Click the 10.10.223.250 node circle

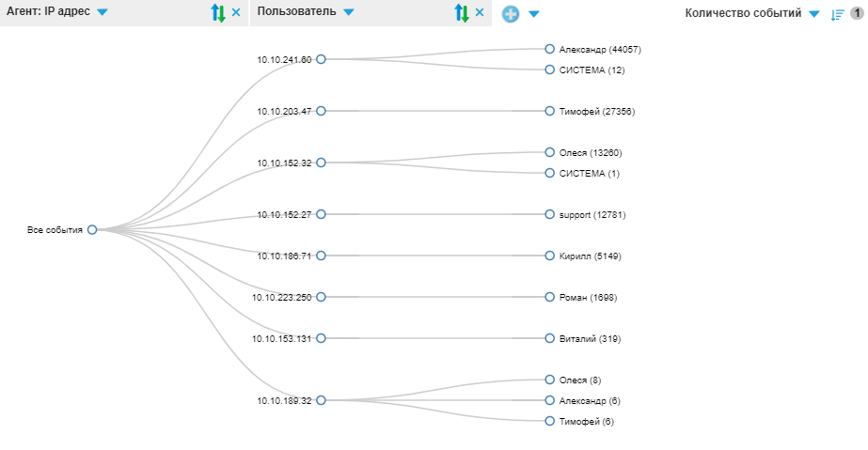point(321,297)
